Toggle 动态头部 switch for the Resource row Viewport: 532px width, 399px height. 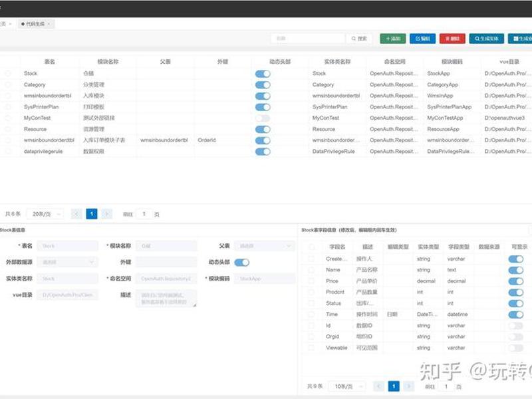pos(263,130)
